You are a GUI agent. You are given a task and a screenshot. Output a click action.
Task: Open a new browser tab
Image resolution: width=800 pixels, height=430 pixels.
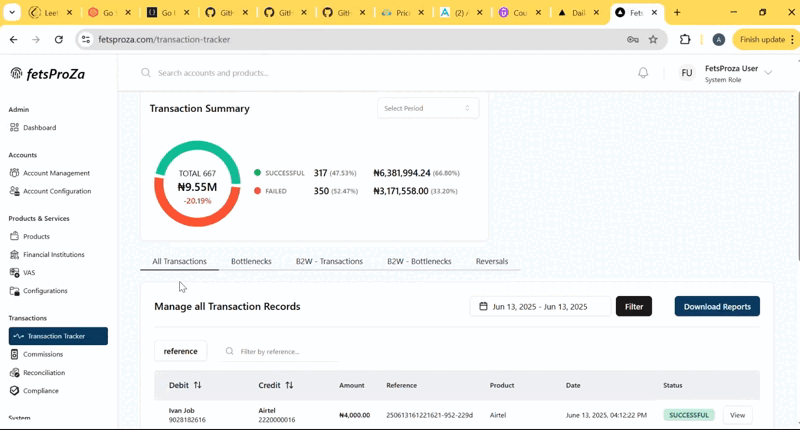[x=677, y=13]
